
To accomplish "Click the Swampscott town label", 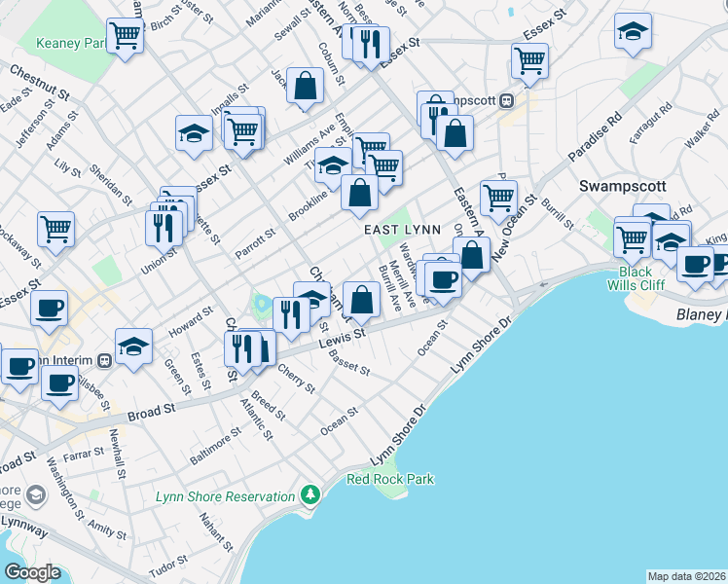I will (623, 186).
